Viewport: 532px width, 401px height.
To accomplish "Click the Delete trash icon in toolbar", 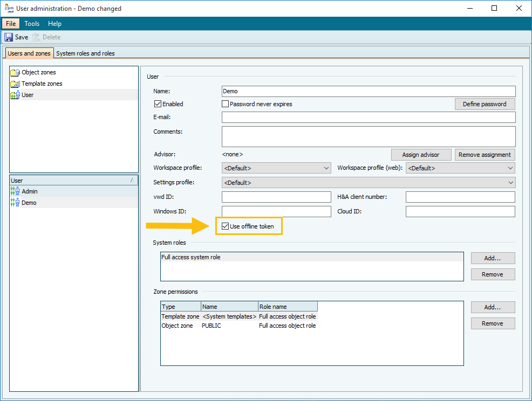I will tap(36, 37).
